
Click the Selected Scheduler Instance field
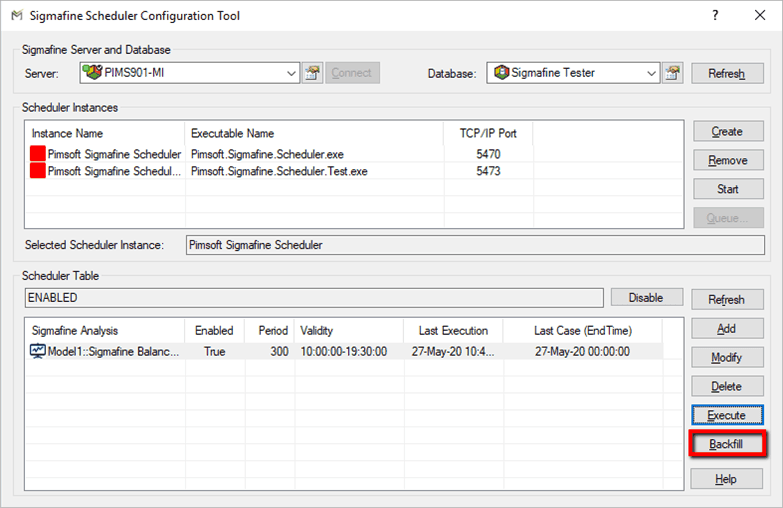pyautogui.click(x=475, y=245)
